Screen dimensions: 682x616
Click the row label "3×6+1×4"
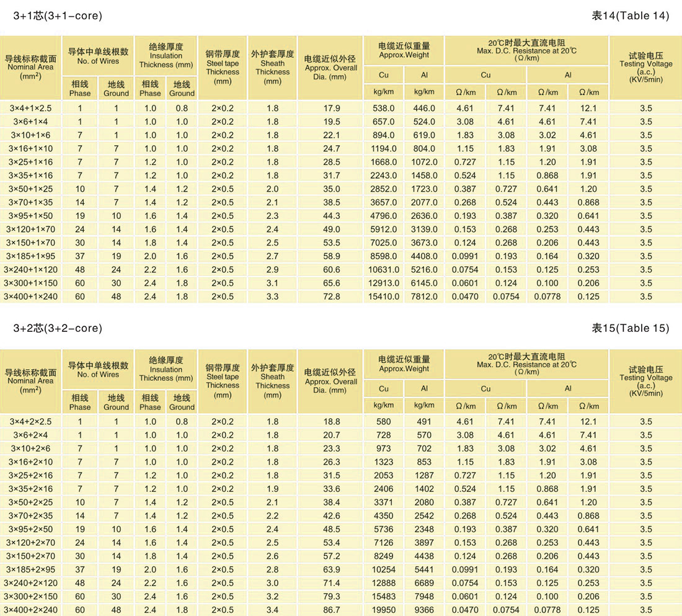(30, 122)
